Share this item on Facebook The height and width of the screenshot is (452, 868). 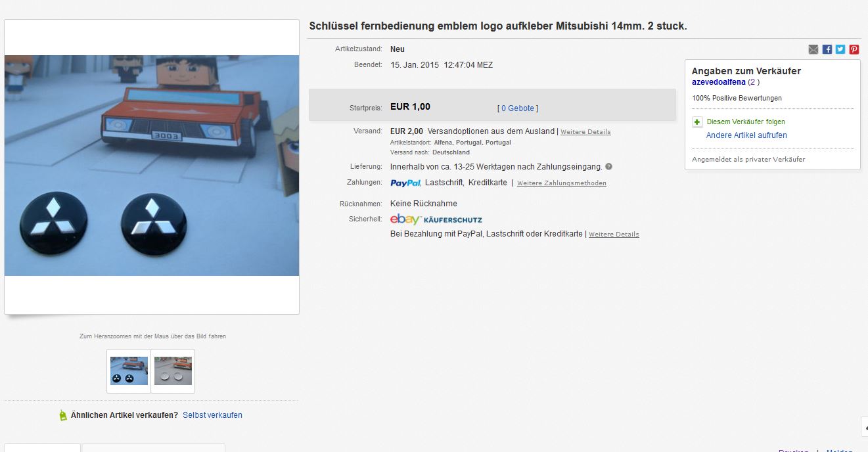[x=827, y=49]
